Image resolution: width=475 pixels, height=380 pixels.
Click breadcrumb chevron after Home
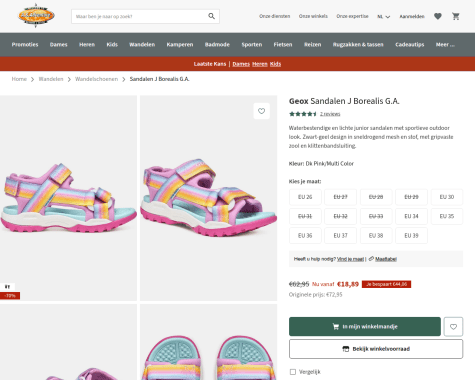(32, 79)
